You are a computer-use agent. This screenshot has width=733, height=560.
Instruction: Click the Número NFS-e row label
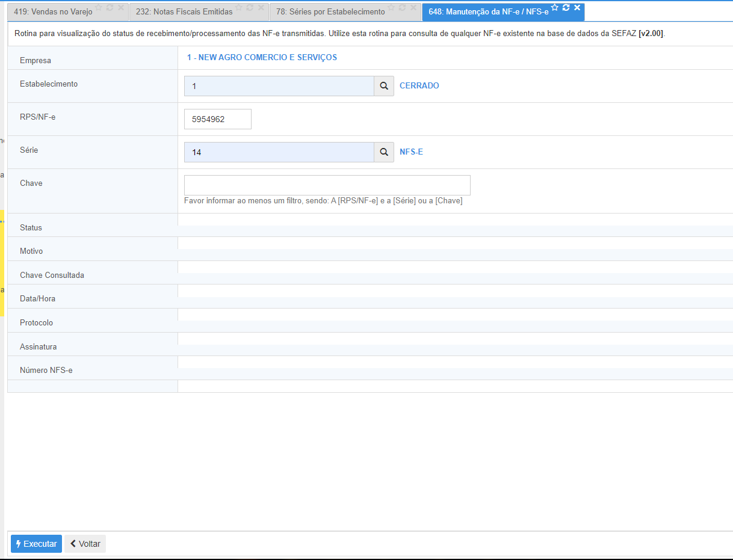[46, 371]
